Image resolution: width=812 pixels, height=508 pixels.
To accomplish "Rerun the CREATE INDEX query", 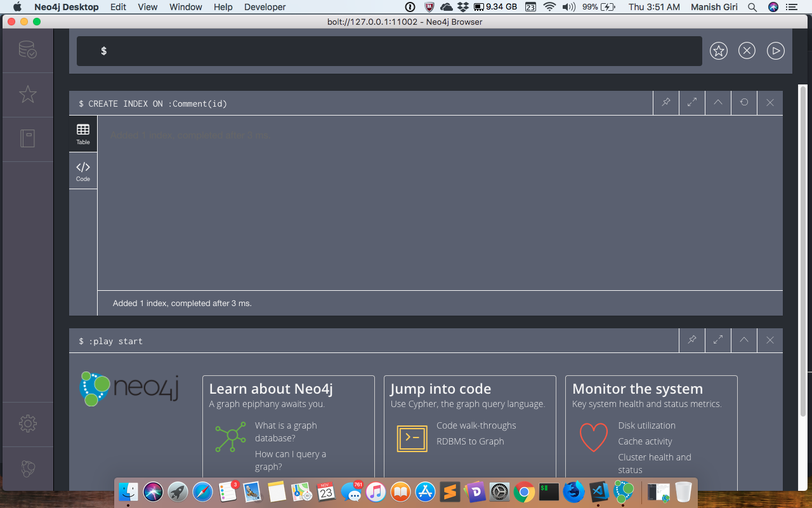I will coord(743,102).
